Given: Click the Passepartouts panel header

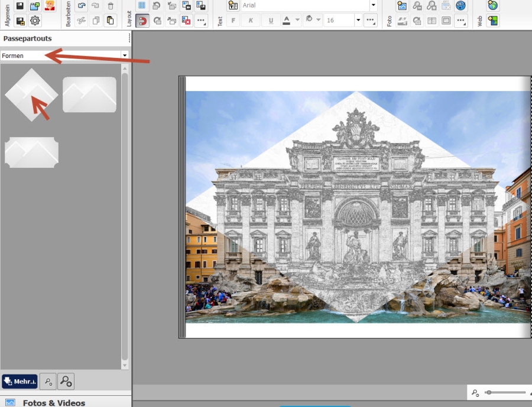Looking at the screenshot, I should (x=28, y=38).
